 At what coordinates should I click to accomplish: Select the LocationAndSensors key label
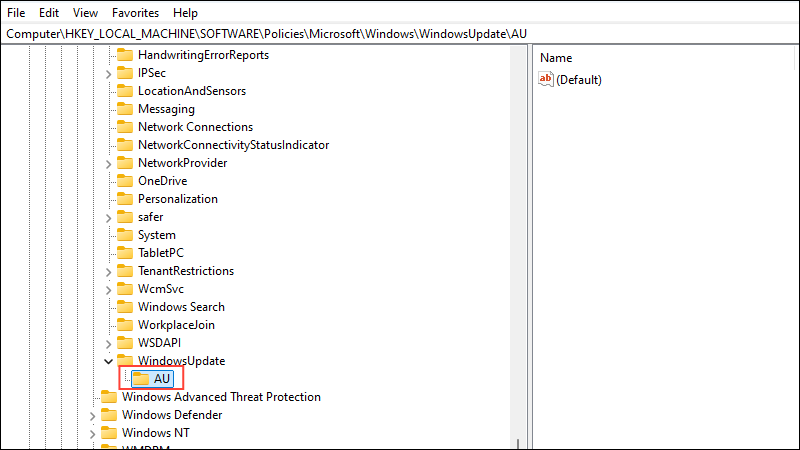192,91
